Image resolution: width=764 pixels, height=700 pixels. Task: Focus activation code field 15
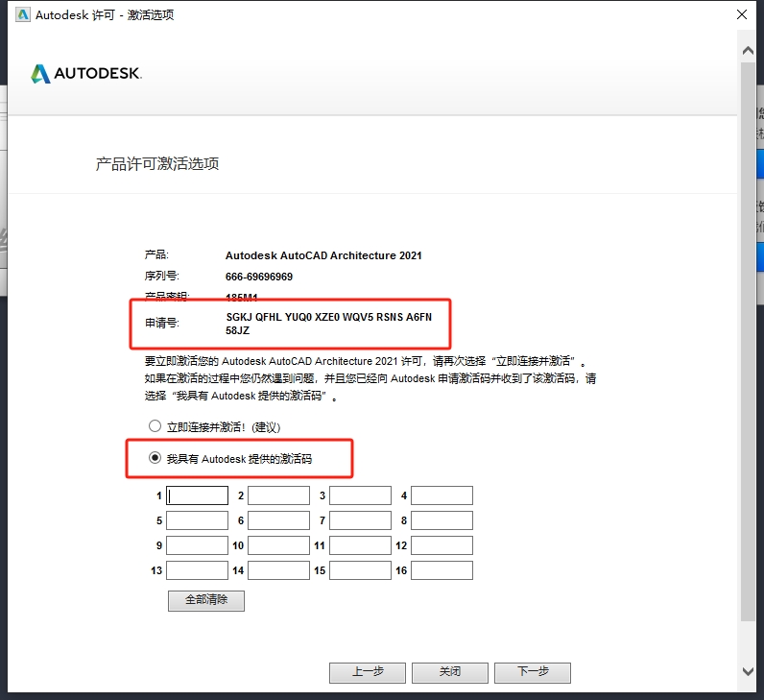pyautogui.click(x=360, y=570)
